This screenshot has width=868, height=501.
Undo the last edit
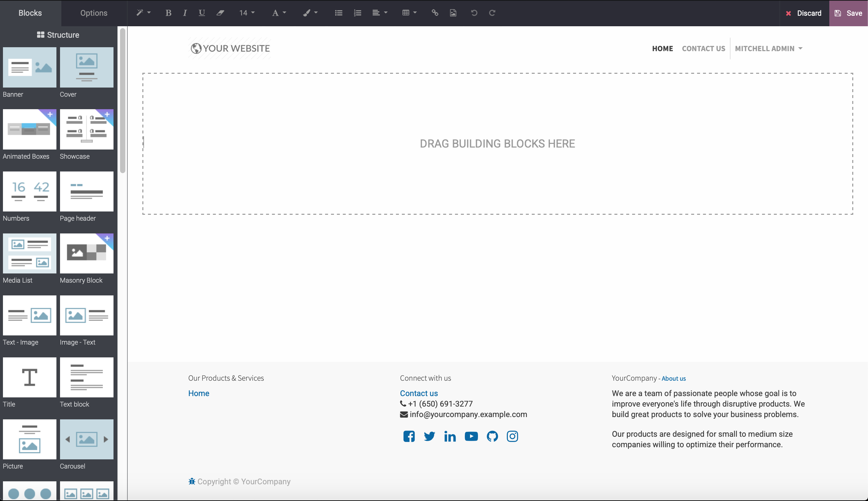tap(474, 13)
